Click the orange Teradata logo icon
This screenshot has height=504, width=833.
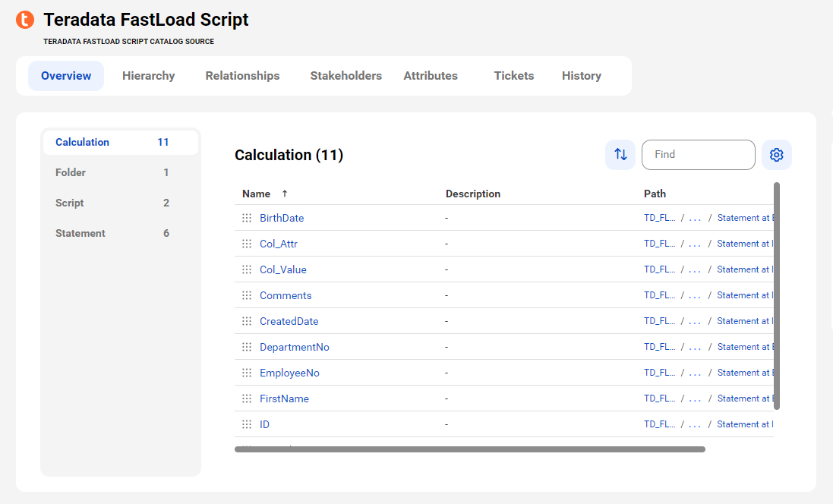tap(25, 20)
